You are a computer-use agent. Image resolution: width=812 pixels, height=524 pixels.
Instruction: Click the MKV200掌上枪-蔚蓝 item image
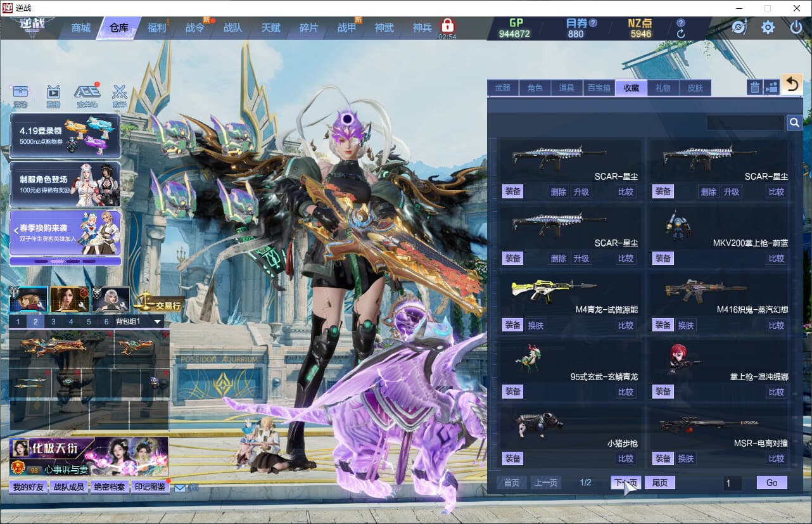(x=678, y=225)
